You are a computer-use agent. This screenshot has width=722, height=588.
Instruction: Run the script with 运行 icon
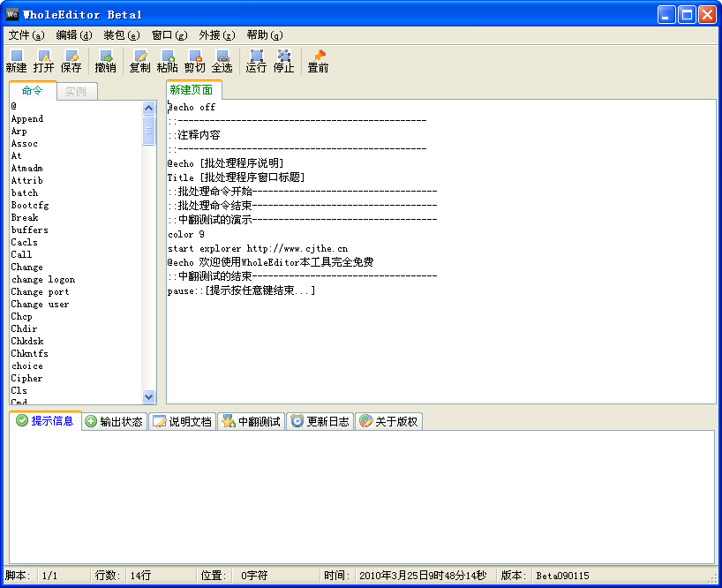(x=256, y=61)
